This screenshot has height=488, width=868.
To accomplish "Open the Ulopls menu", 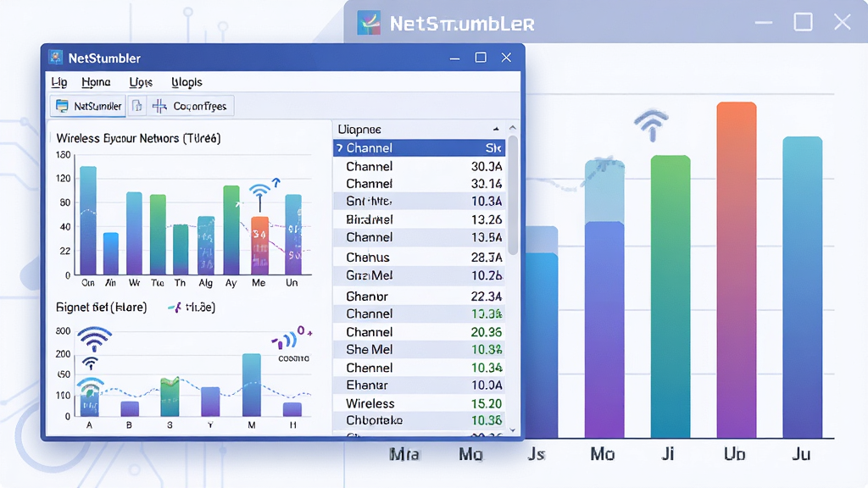I will pyautogui.click(x=186, y=82).
